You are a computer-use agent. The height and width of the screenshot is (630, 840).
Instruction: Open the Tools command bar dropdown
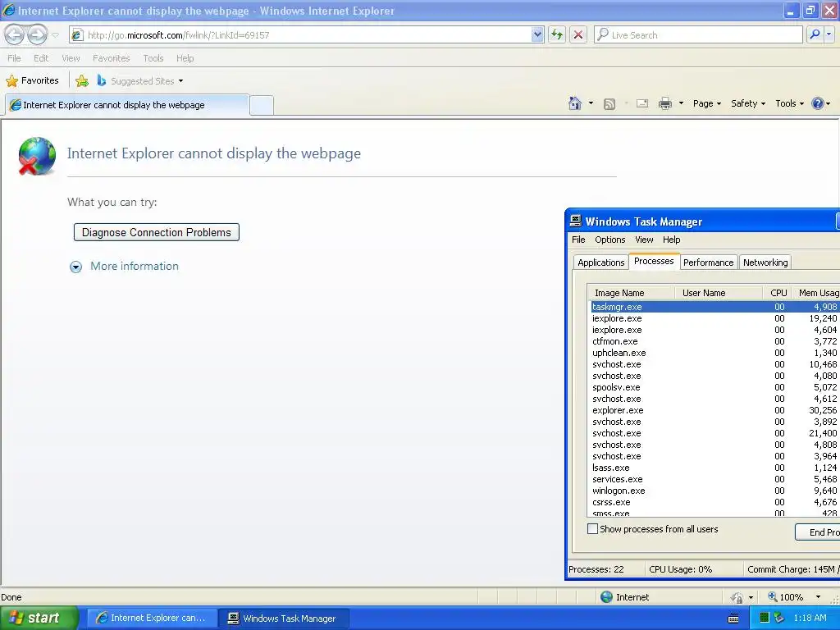tap(789, 103)
